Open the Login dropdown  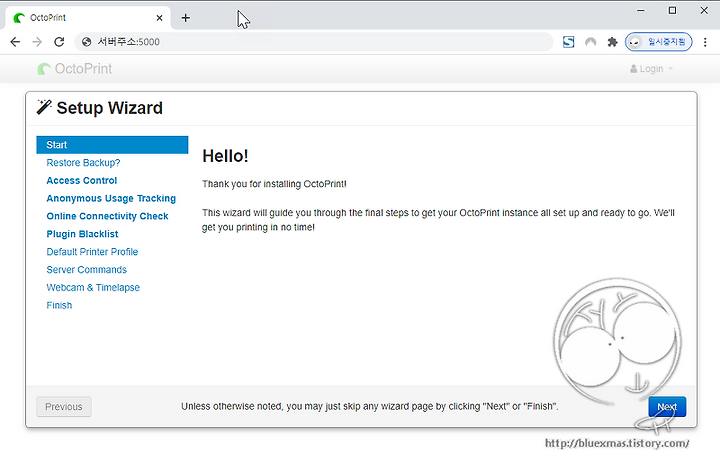click(x=651, y=69)
